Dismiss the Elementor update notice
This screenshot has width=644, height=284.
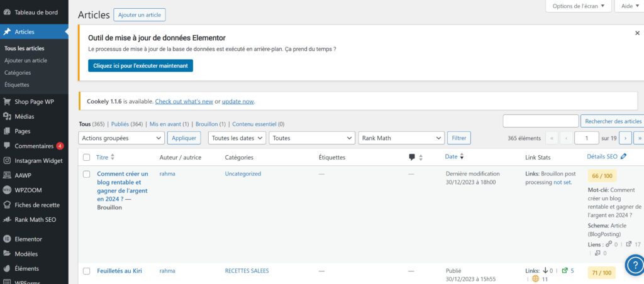point(637,33)
